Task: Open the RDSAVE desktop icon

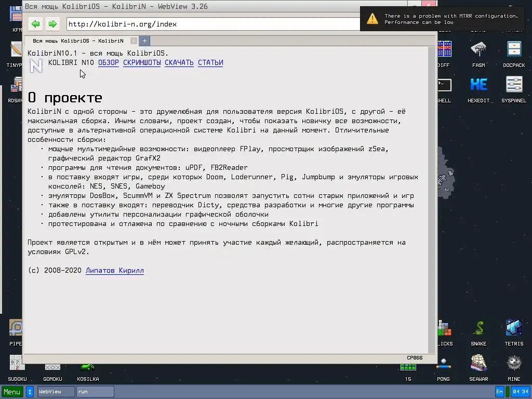Action: (15, 89)
